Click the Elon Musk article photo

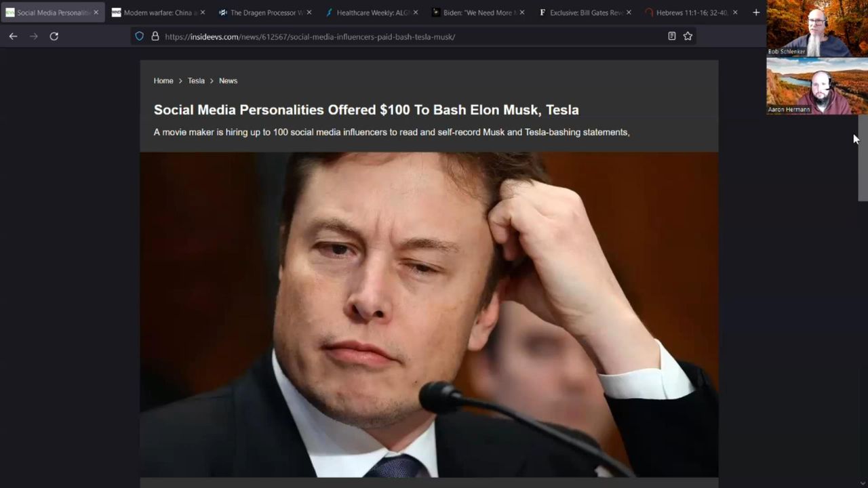click(x=429, y=314)
